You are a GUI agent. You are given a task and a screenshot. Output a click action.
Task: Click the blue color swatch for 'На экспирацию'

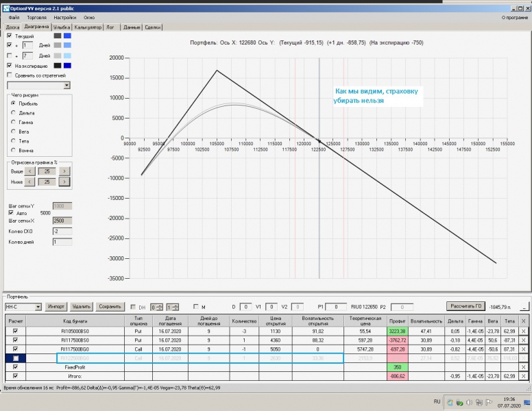[67, 66]
